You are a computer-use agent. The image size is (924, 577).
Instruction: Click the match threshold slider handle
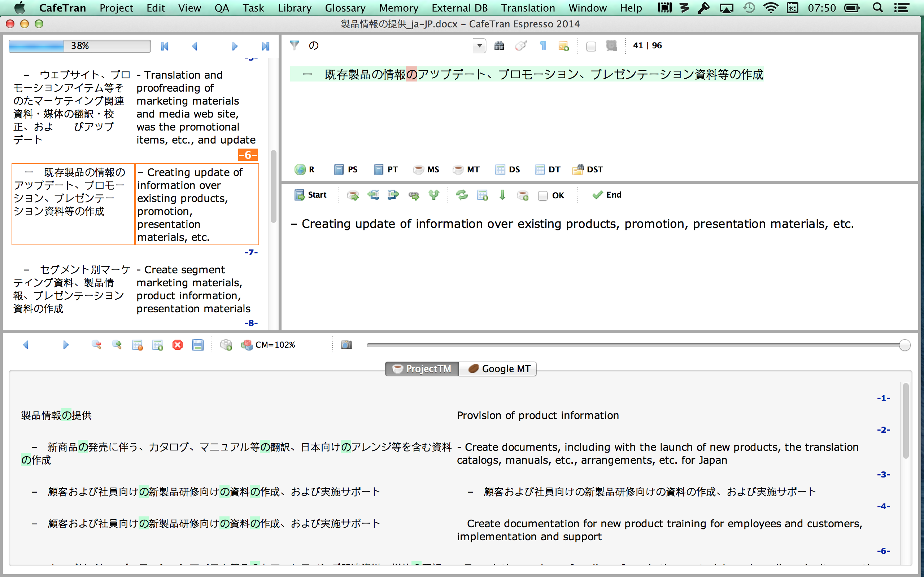point(905,345)
